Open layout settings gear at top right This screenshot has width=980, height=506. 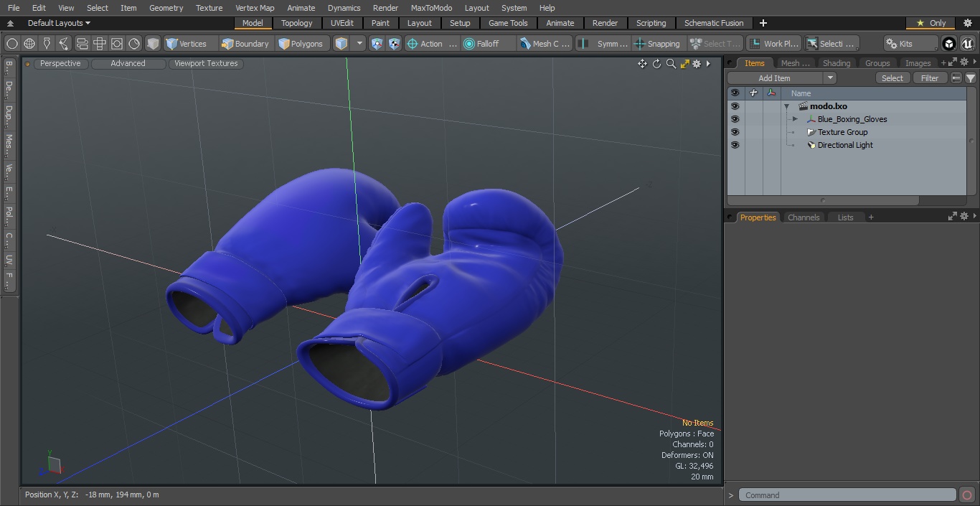(x=967, y=23)
